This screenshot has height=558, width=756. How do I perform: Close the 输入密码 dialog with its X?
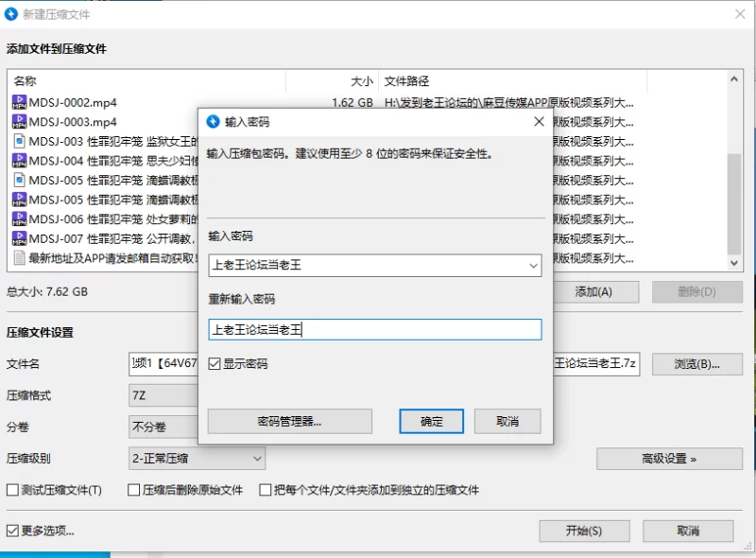click(539, 122)
